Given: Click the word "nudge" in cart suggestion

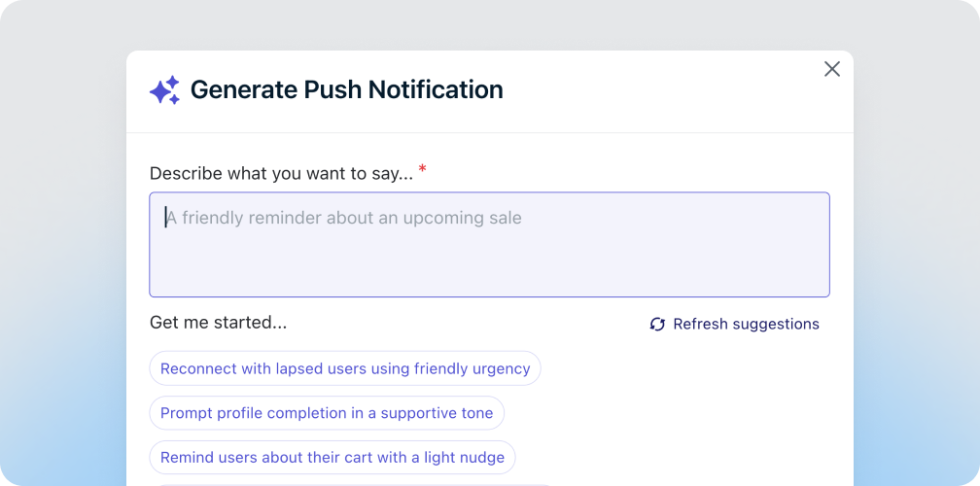Looking at the screenshot, I should 481,457.
